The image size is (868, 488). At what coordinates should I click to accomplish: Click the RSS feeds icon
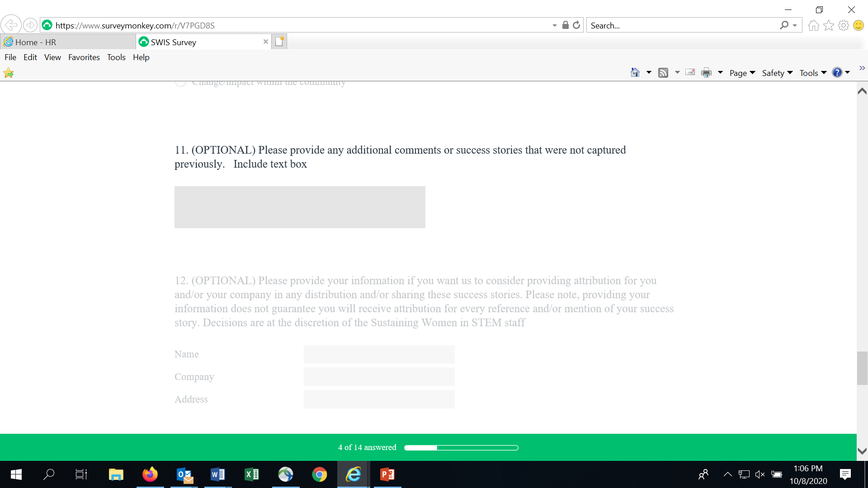tap(663, 73)
